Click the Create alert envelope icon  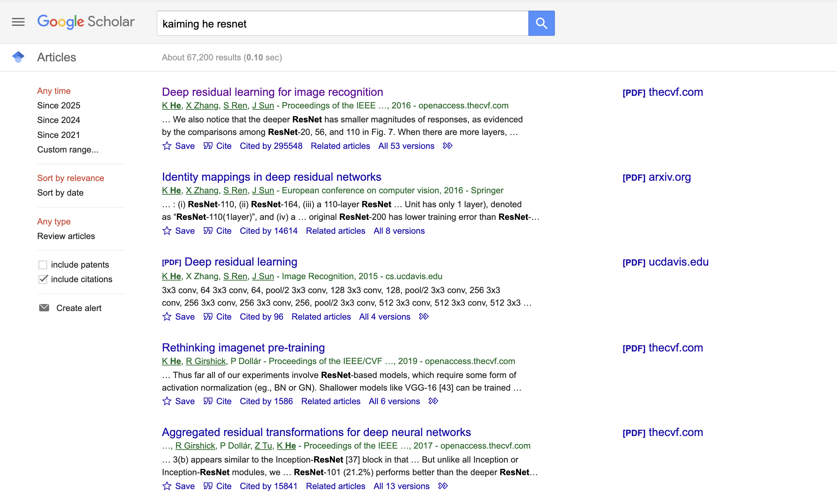44,307
